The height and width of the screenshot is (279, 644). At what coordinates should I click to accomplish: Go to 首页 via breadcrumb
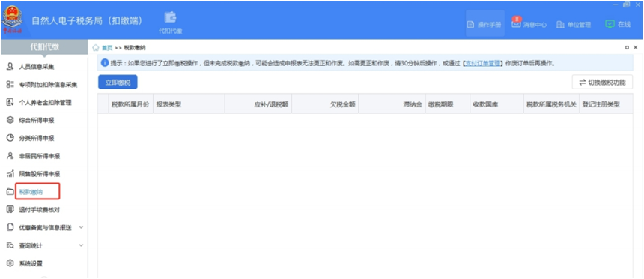click(107, 48)
